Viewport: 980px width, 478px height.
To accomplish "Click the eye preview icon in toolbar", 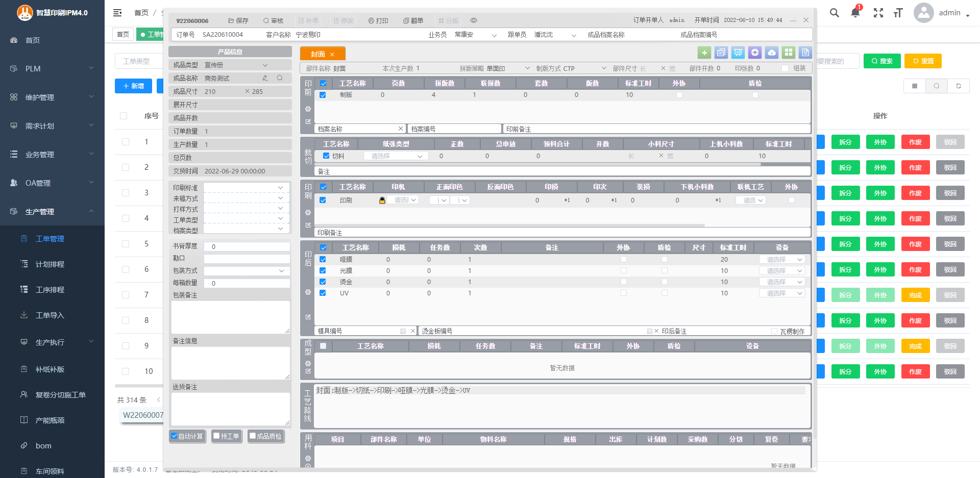I will click(474, 20).
